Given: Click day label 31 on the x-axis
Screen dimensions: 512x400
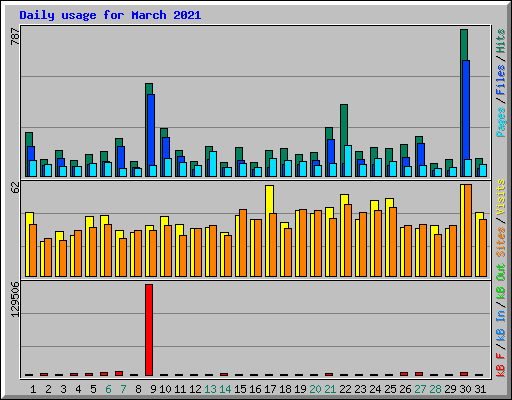Looking at the screenshot, I should (480, 389).
